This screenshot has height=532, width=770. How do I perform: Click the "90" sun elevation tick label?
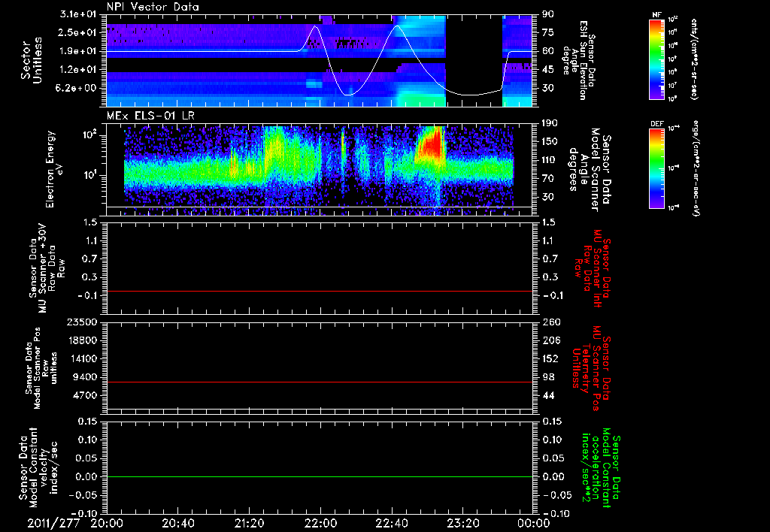(x=547, y=14)
